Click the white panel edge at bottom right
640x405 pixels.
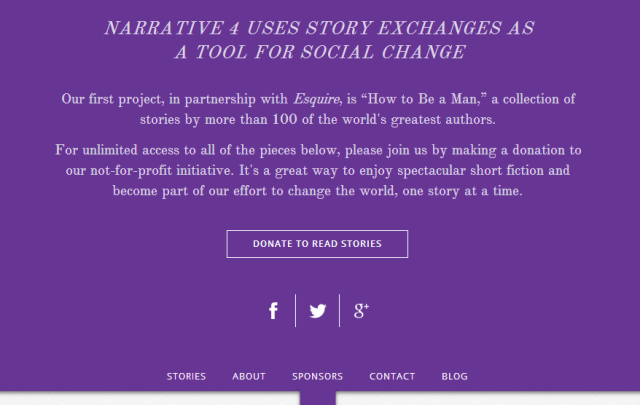point(488,399)
